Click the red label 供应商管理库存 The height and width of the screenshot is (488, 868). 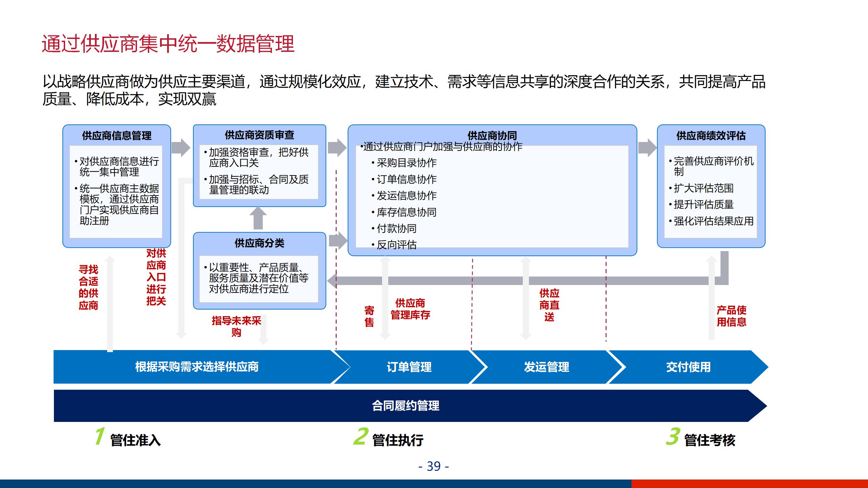[410, 309]
